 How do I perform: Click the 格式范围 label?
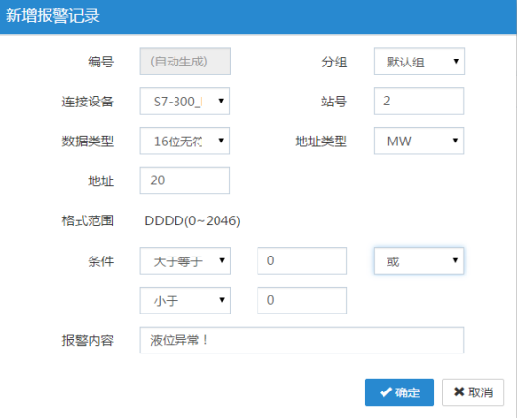tap(88, 221)
